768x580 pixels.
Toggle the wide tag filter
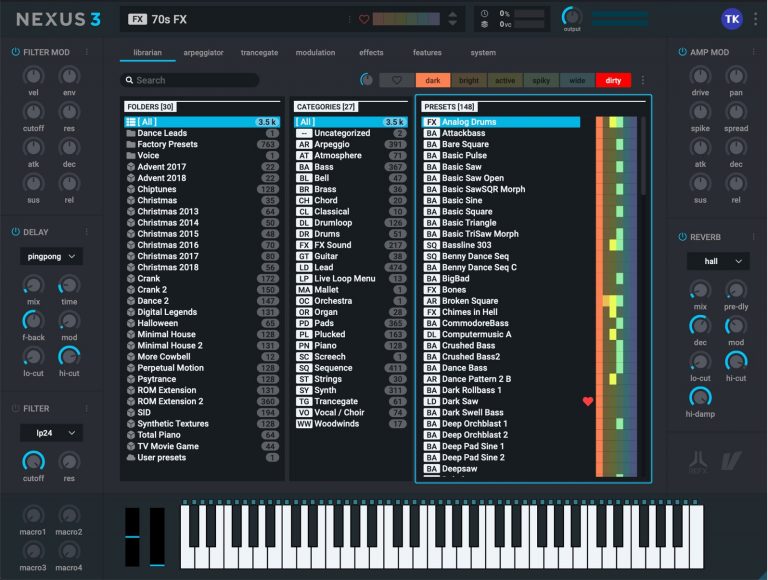[577, 80]
